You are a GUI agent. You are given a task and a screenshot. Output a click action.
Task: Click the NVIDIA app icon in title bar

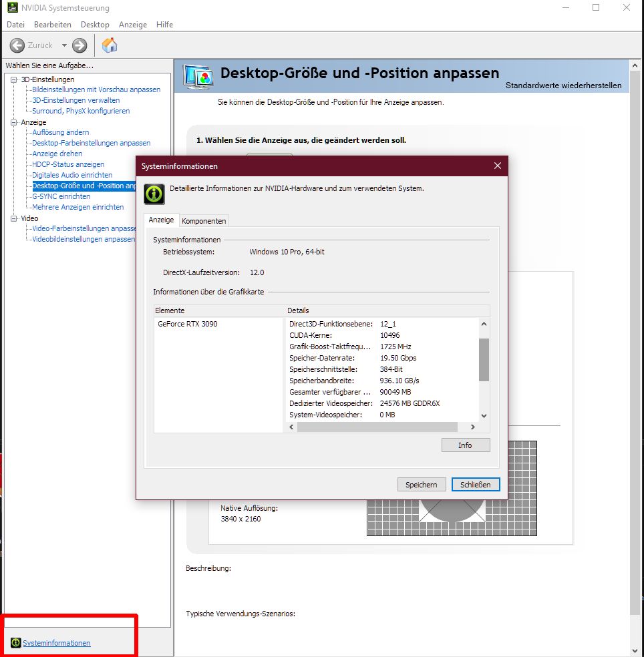12,7
